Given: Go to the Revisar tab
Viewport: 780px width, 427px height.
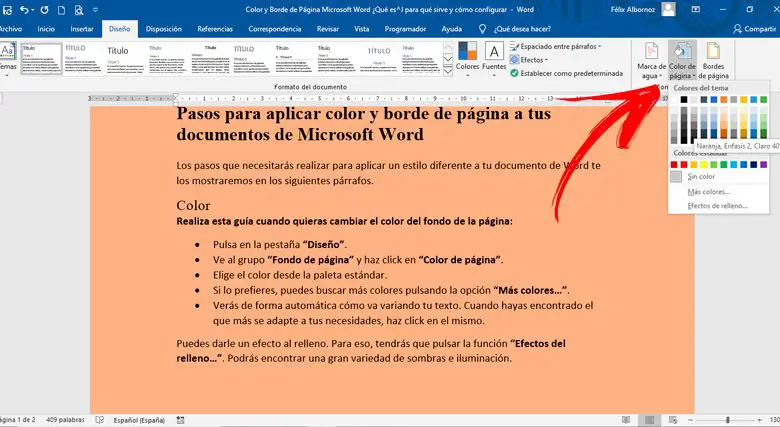Looking at the screenshot, I should pos(327,29).
